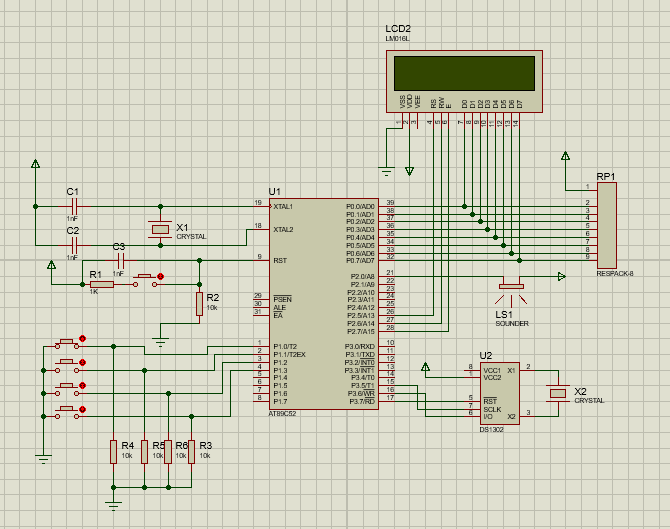The height and width of the screenshot is (529, 670).
Task: Click the ALE pin label
Action: [279, 308]
